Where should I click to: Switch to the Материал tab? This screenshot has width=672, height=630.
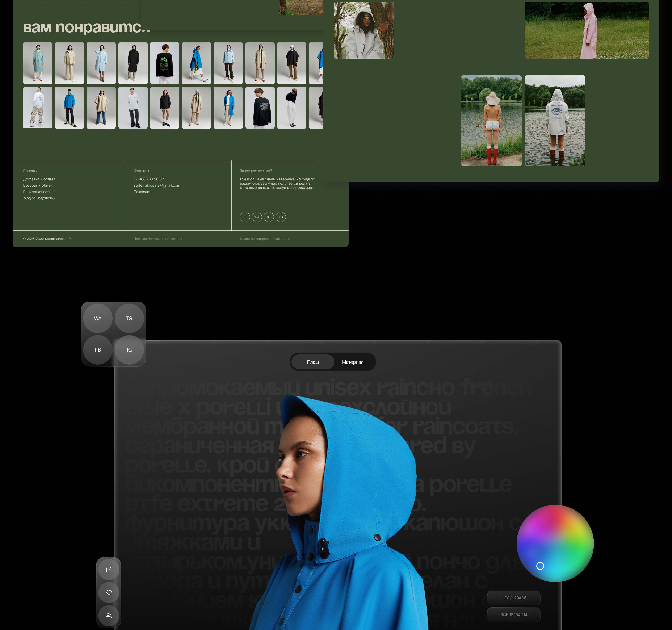click(x=353, y=362)
